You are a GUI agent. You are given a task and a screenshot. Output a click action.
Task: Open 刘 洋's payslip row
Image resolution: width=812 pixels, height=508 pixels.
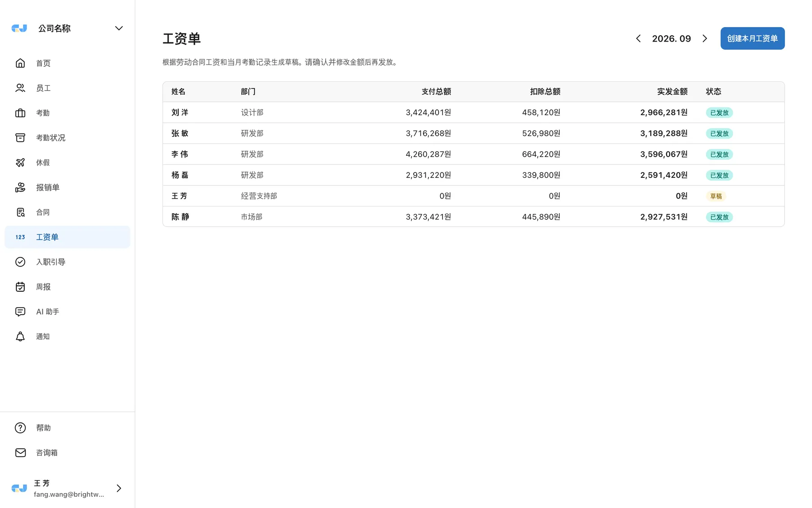[473, 112]
